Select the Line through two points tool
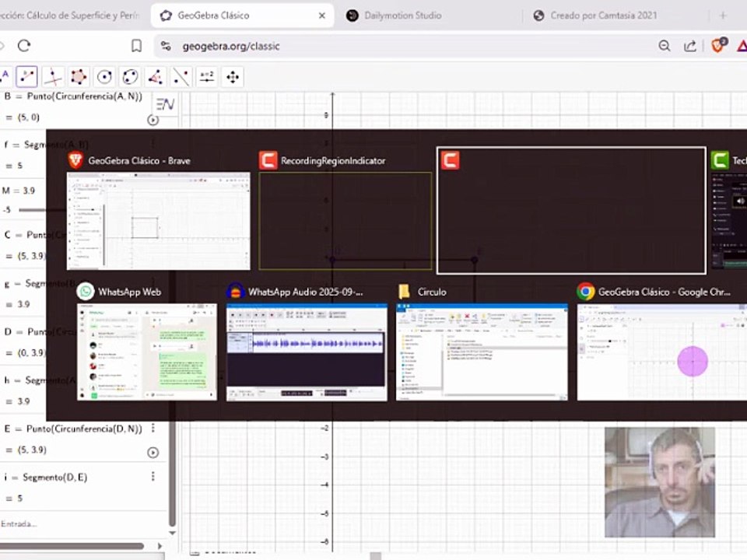This screenshot has height=560, width=747. 26,77
